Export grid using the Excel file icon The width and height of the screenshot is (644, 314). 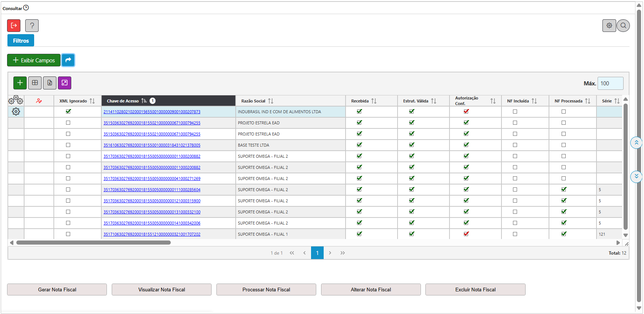click(50, 83)
